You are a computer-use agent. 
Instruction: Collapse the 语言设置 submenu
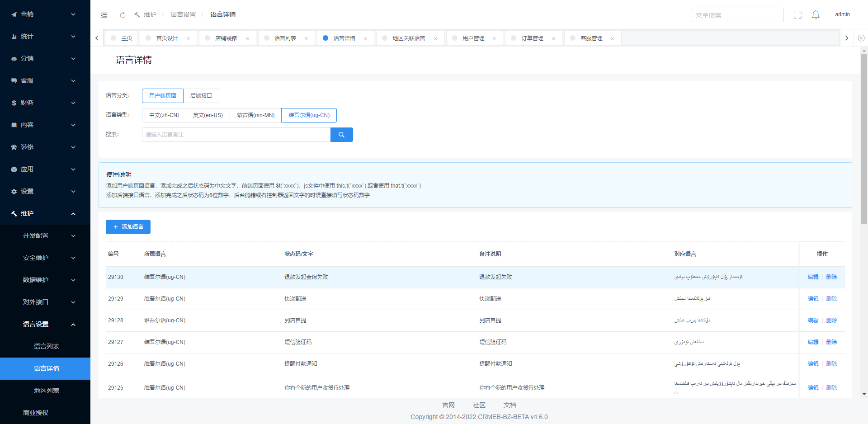tap(45, 325)
